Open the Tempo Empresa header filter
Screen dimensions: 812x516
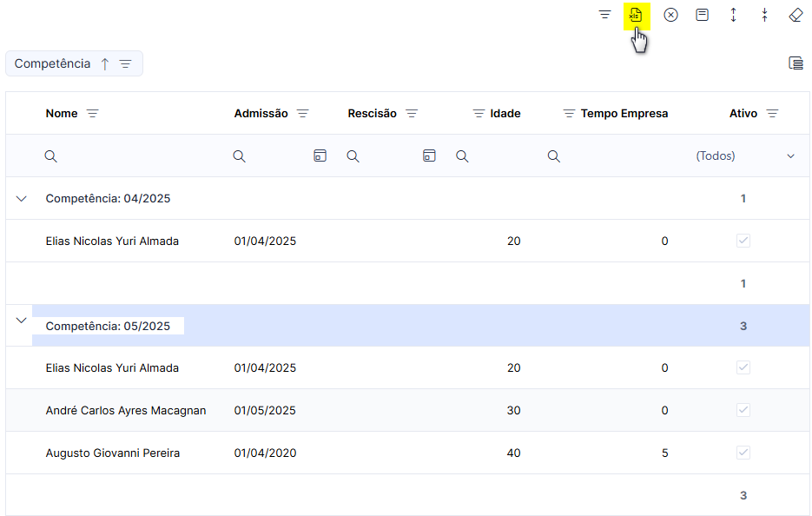(569, 114)
